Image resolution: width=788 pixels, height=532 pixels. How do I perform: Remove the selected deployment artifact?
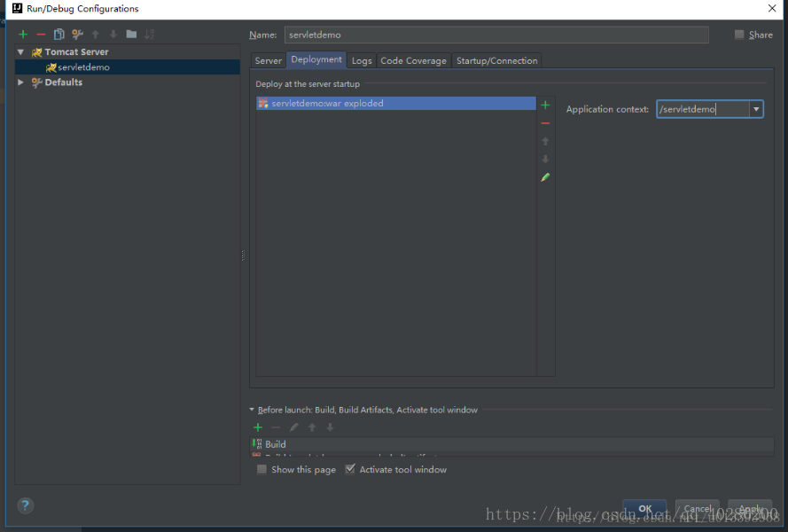click(545, 123)
